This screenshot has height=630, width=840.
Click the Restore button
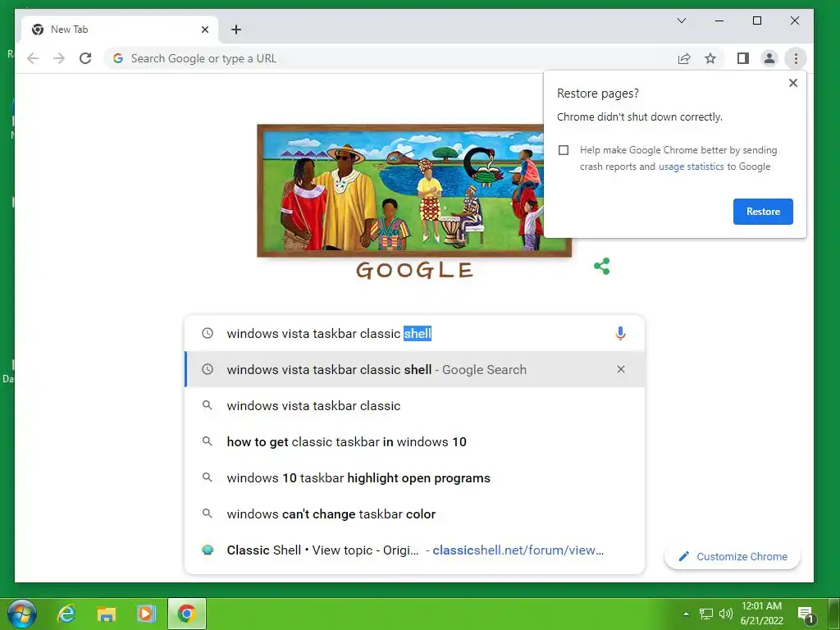tap(763, 212)
